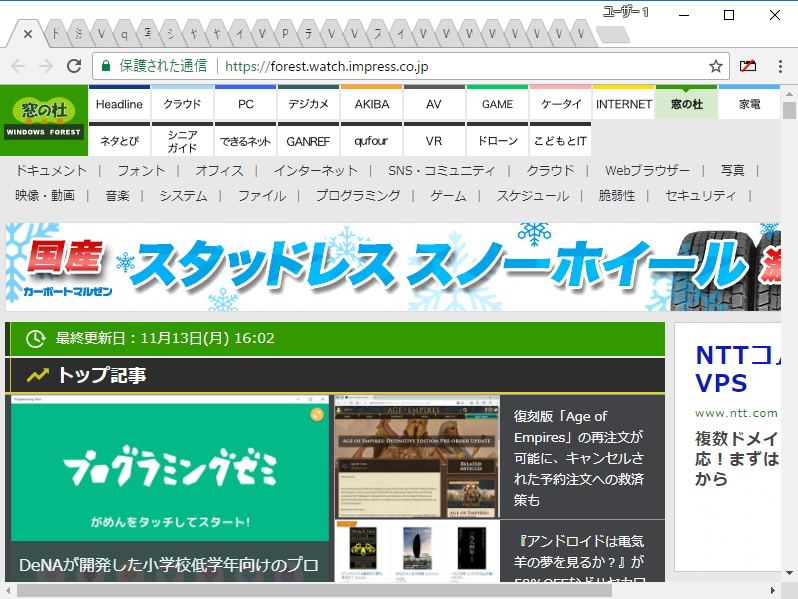Open the Age of Empires screenshot thumbnail
The width and height of the screenshot is (798, 599).
pos(417,457)
